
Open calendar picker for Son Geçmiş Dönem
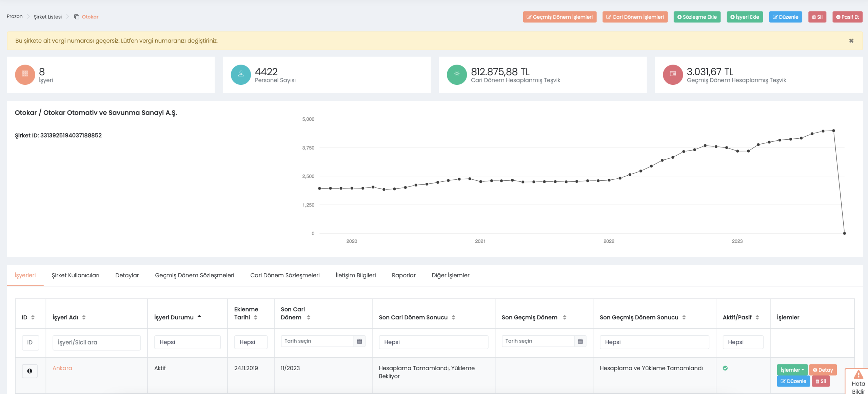click(580, 341)
